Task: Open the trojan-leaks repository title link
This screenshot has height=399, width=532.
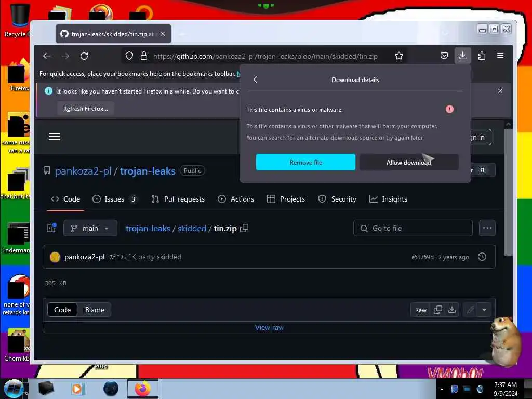Action: click(x=148, y=171)
